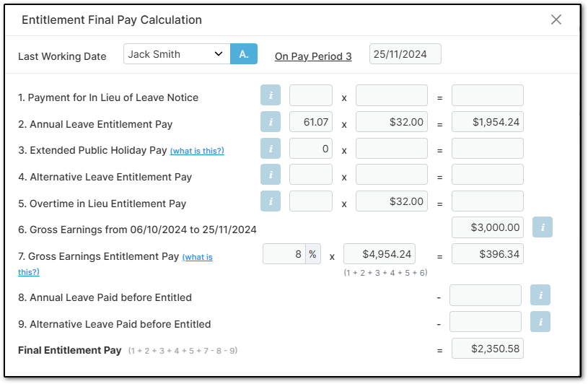Click the 'Final Entitlement Pay' label
The width and height of the screenshot is (588, 384).
[70, 350]
